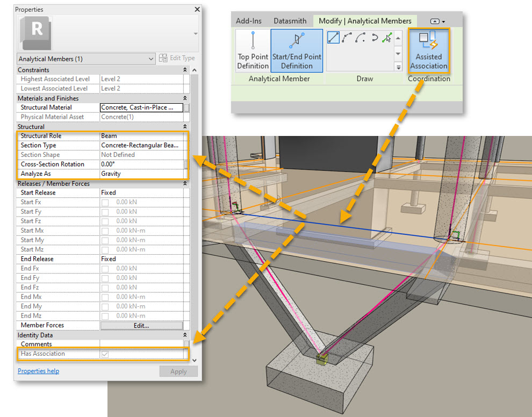Click Edit button for Member Forces
The width and height of the screenshot is (532, 417).
[141, 325]
